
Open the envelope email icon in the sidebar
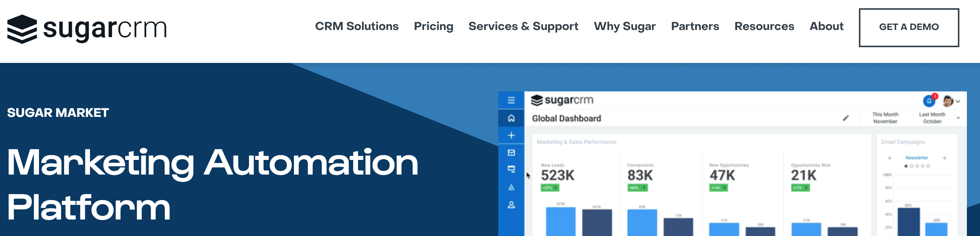coord(511,153)
